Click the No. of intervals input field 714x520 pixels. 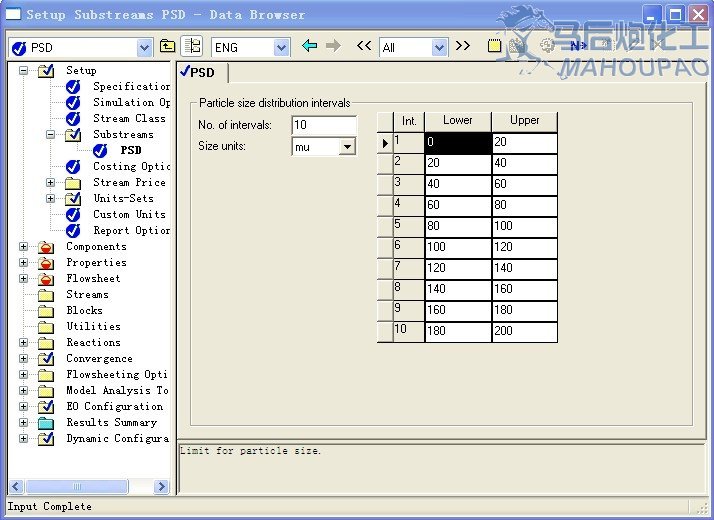point(324,125)
